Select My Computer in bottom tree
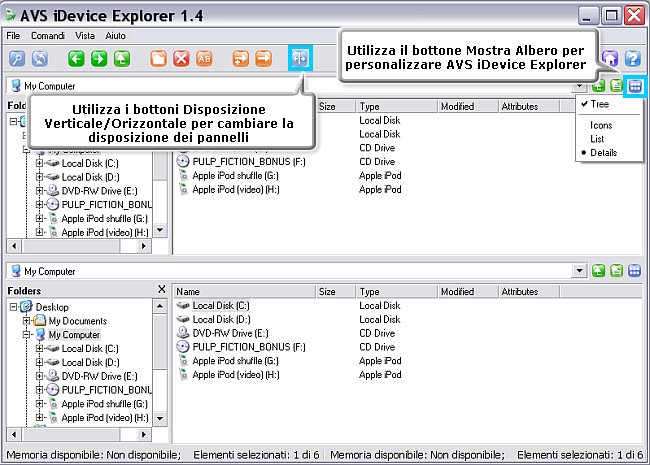650x465 pixels. 74,334
